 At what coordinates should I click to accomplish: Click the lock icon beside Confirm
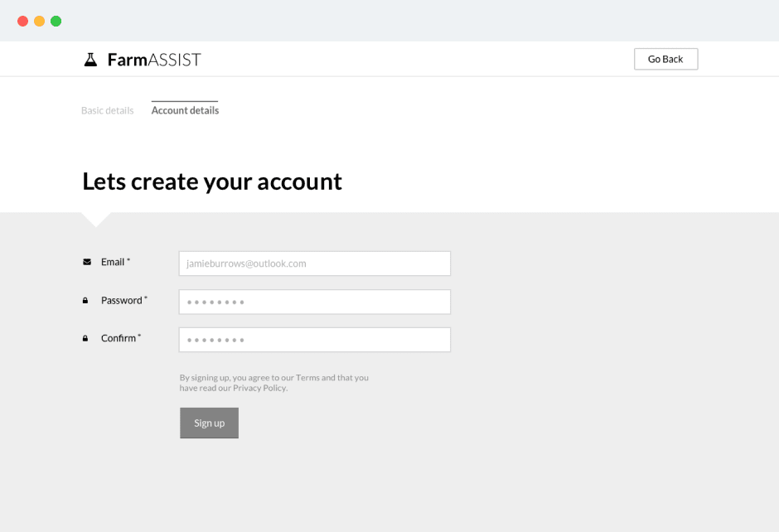point(85,337)
